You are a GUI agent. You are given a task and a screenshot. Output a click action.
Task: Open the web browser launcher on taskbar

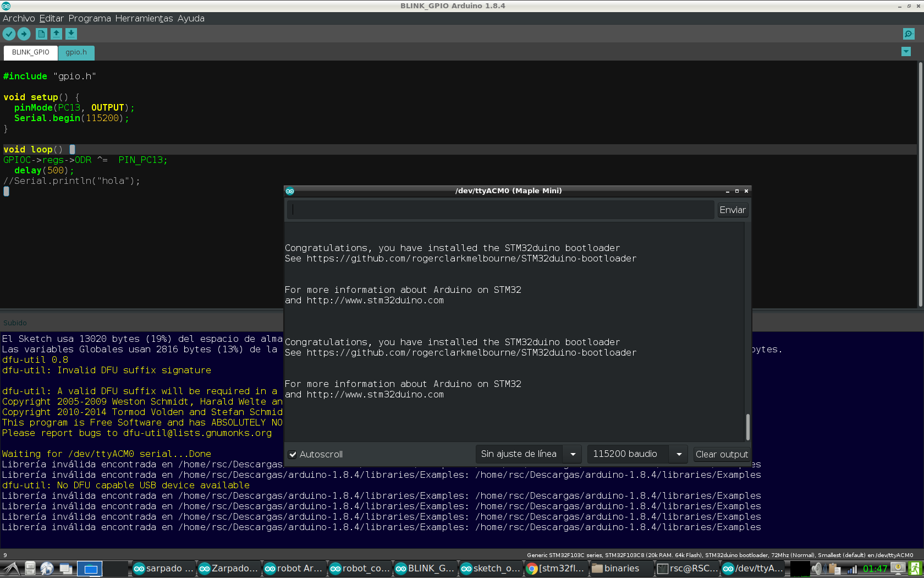click(47, 569)
